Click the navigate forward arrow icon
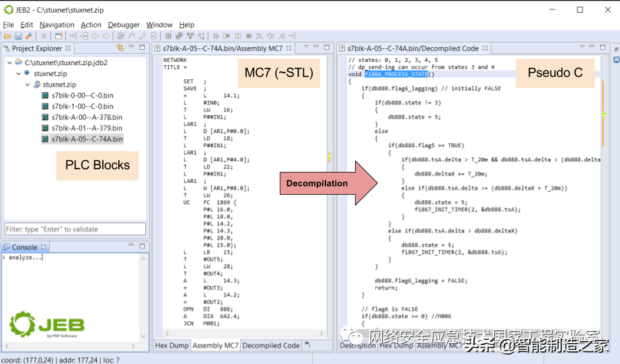The width and height of the screenshot is (620, 364). point(106,36)
